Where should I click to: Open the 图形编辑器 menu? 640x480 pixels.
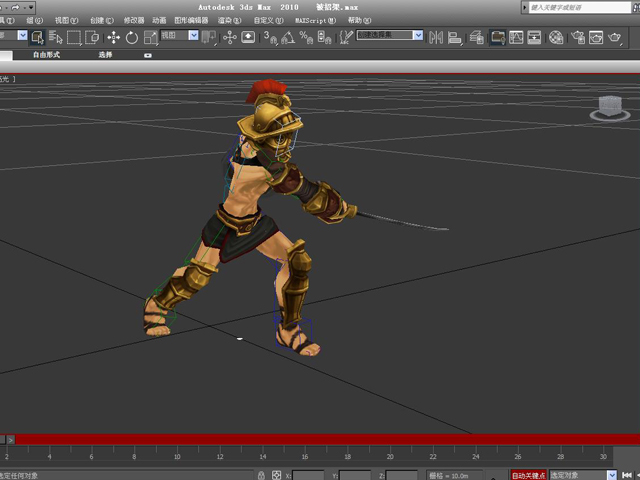tap(191, 20)
